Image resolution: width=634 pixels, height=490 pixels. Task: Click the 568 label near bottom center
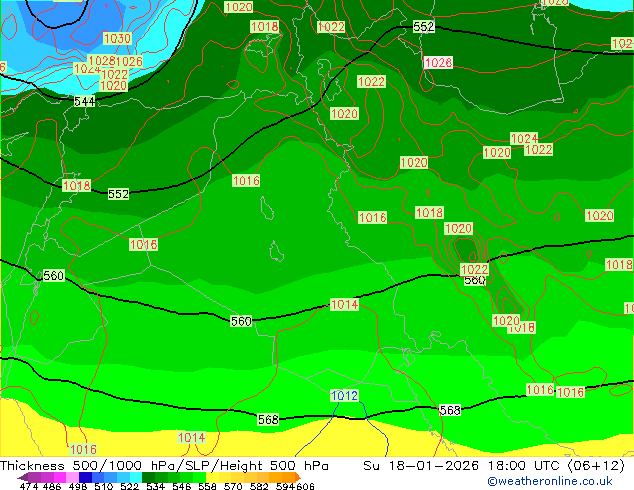[268, 420]
